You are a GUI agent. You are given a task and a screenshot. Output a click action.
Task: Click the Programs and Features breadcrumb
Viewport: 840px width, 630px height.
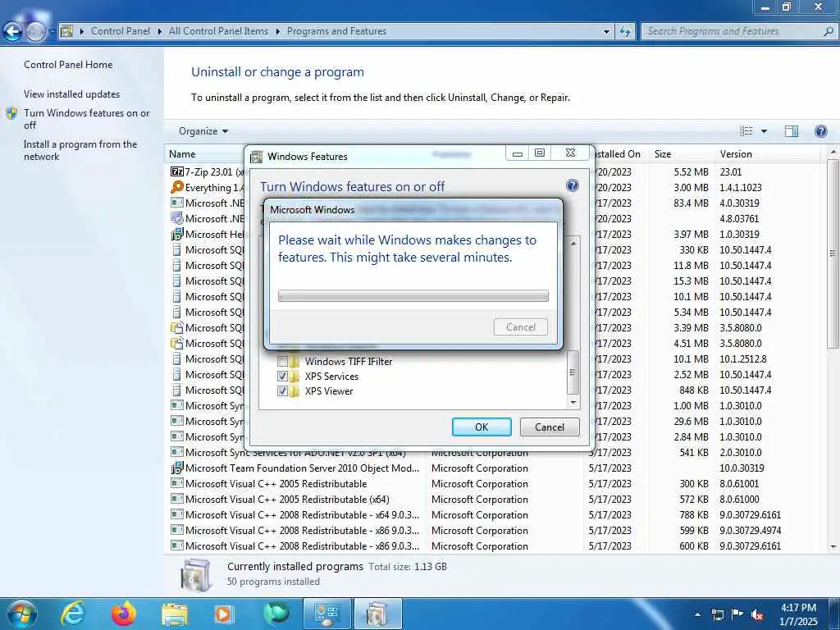[x=336, y=31]
